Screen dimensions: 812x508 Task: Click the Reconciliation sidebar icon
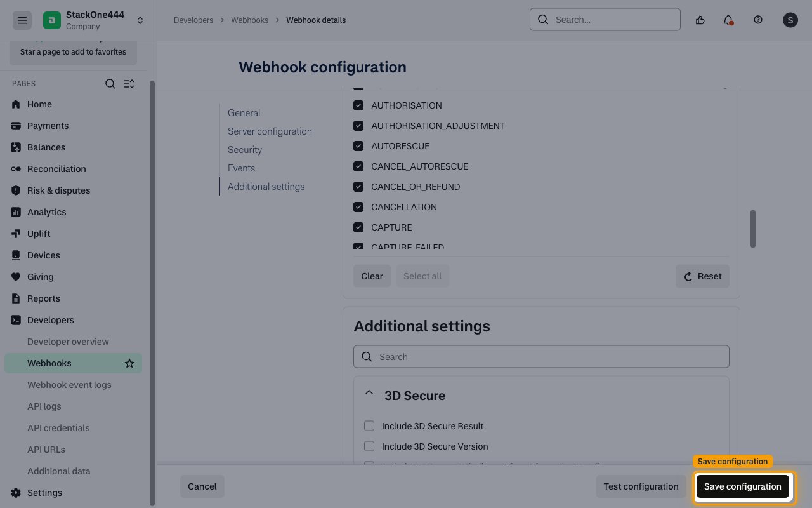16,169
